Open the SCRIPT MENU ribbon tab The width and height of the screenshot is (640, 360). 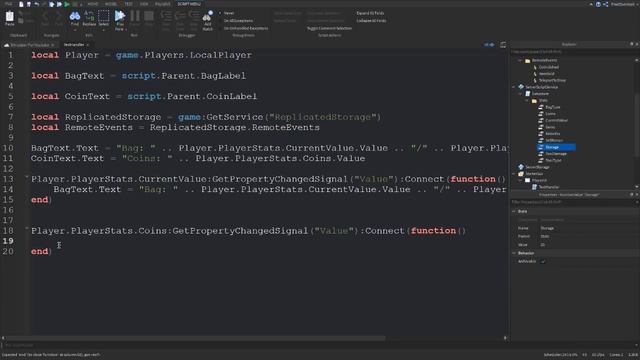pyautogui.click(x=189, y=4)
